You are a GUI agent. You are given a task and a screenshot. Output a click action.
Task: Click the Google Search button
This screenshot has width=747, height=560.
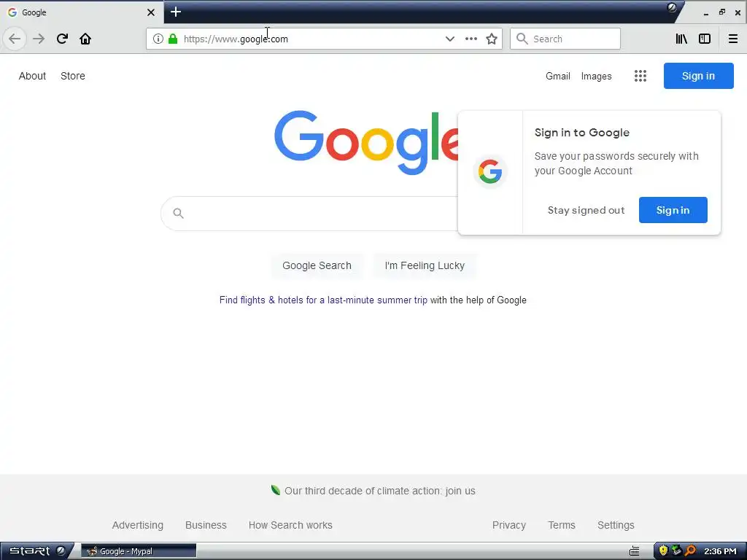(x=317, y=265)
